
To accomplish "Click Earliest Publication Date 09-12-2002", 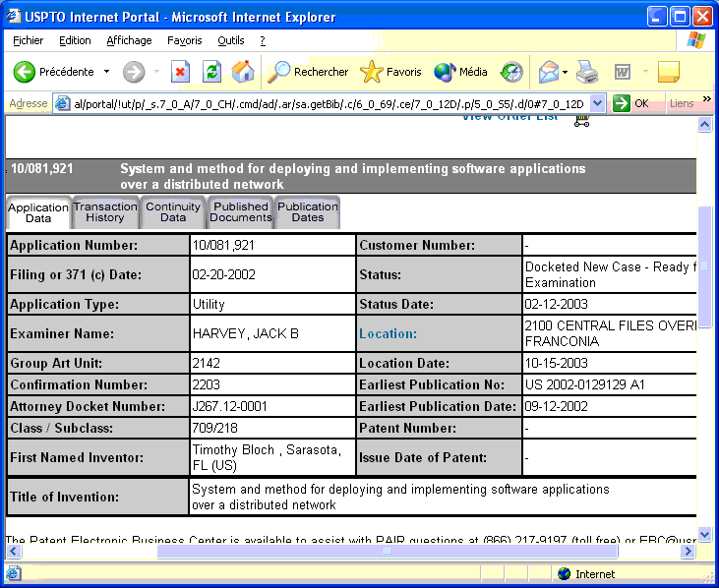I will click(x=556, y=406).
